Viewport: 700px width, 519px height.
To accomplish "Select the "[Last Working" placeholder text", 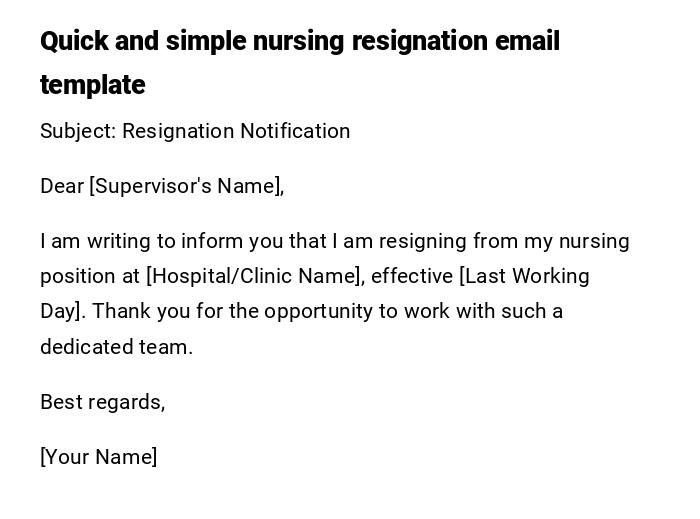I will point(524,276).
